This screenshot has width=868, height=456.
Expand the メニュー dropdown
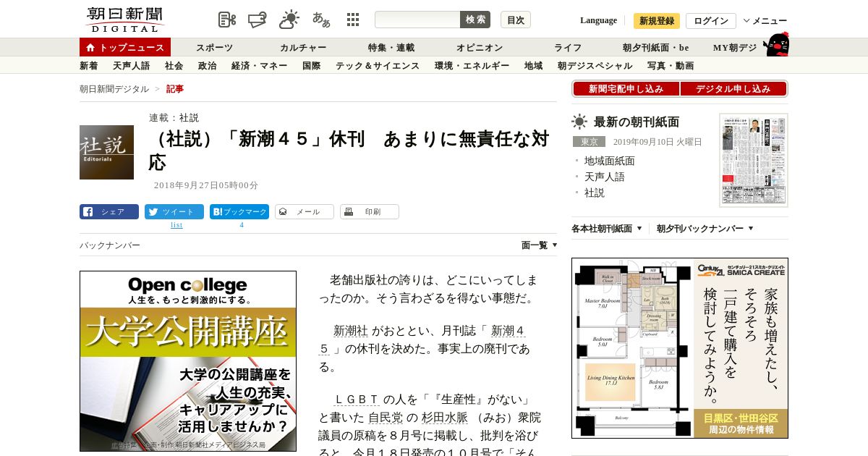765,21
